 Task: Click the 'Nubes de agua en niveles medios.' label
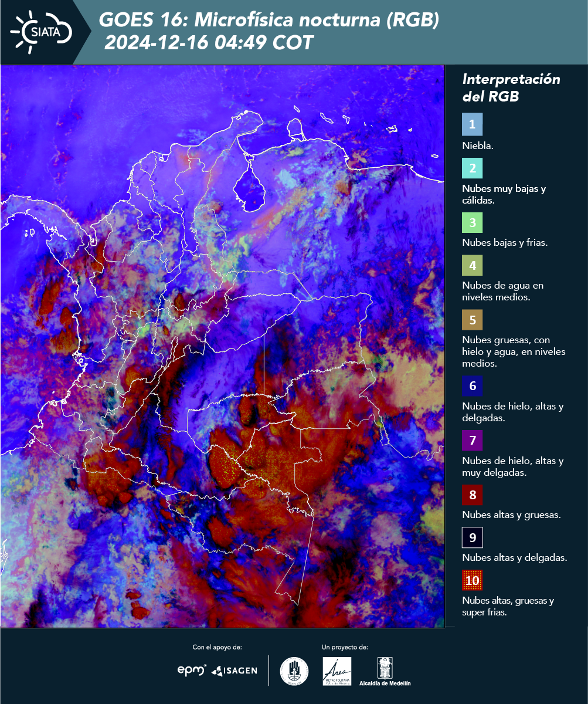coord(503,292)
